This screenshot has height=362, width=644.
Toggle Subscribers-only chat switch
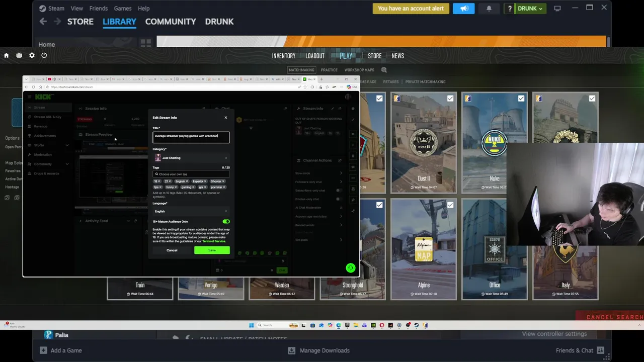pos(339,191)
